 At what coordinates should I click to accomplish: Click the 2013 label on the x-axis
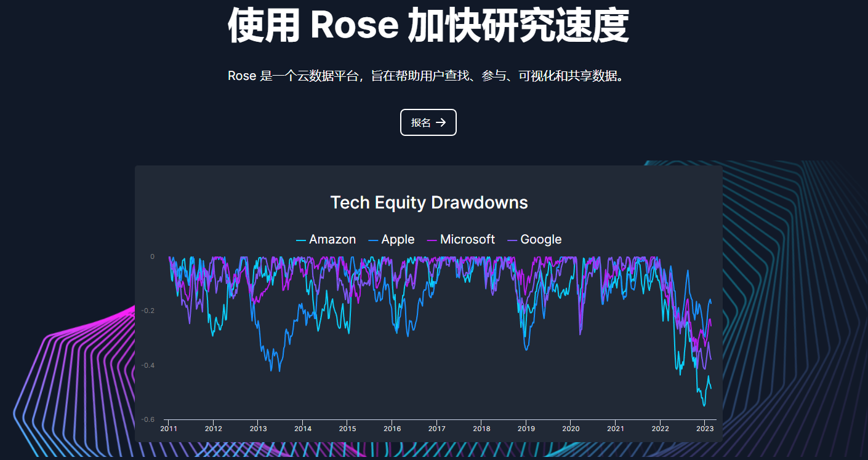click(258, 429)
